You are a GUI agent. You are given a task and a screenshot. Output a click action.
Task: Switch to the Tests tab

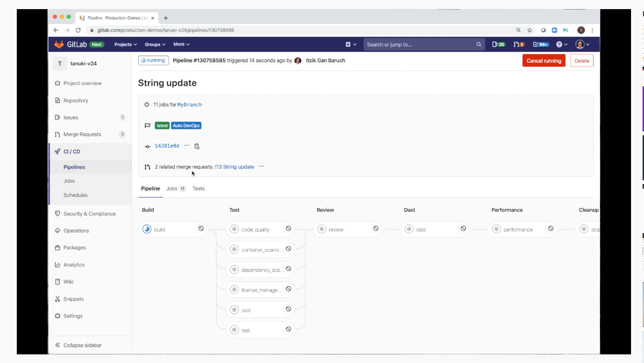coord(198,188)
